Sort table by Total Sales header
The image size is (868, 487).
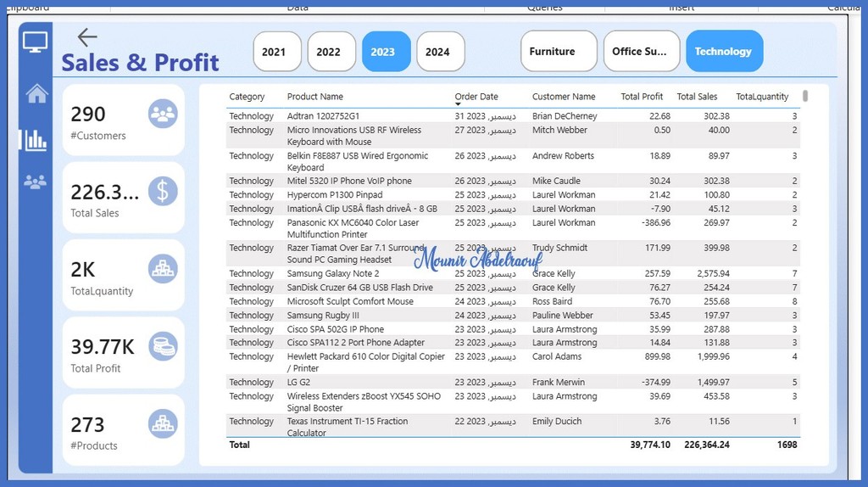[697, 97]
